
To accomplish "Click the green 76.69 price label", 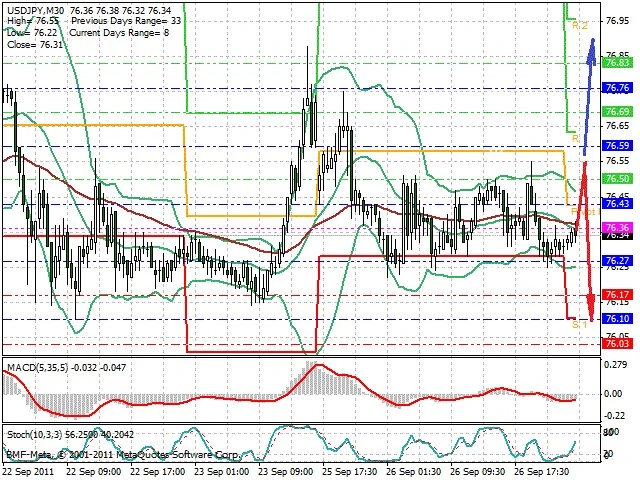I will coord(616,111).
